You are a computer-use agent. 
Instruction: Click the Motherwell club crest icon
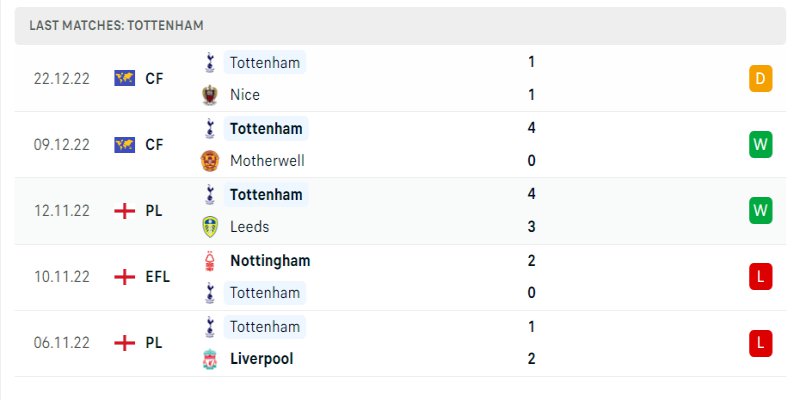[x=210, y=161]
